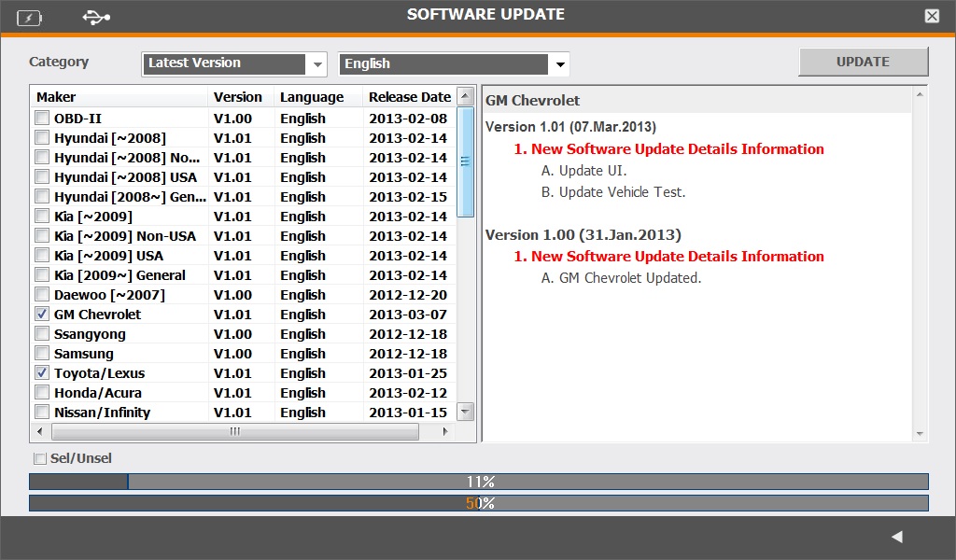Click the battery status icon

(29, 17)
